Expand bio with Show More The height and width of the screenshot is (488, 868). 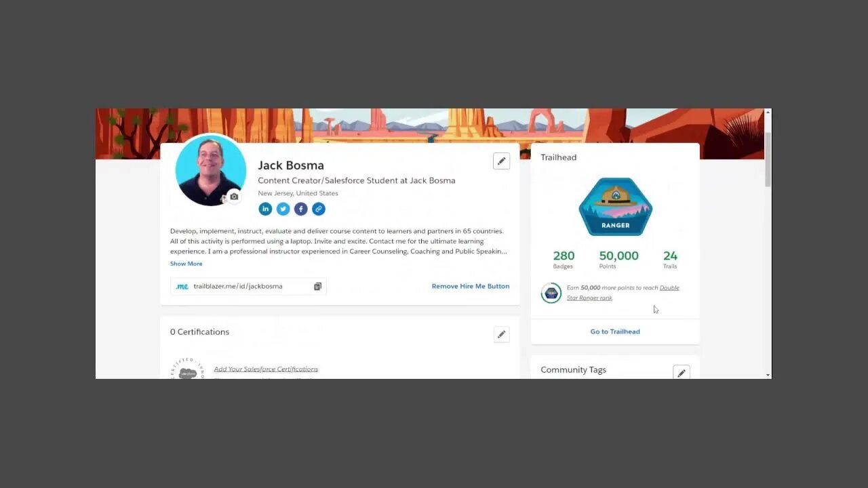pos(186,264)
